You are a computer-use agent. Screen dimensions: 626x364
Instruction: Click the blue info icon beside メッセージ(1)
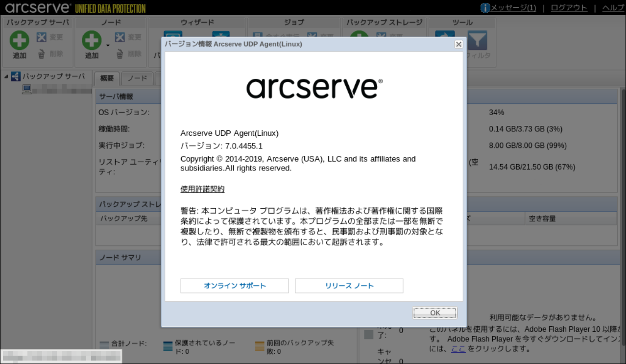tap(485, 8)
